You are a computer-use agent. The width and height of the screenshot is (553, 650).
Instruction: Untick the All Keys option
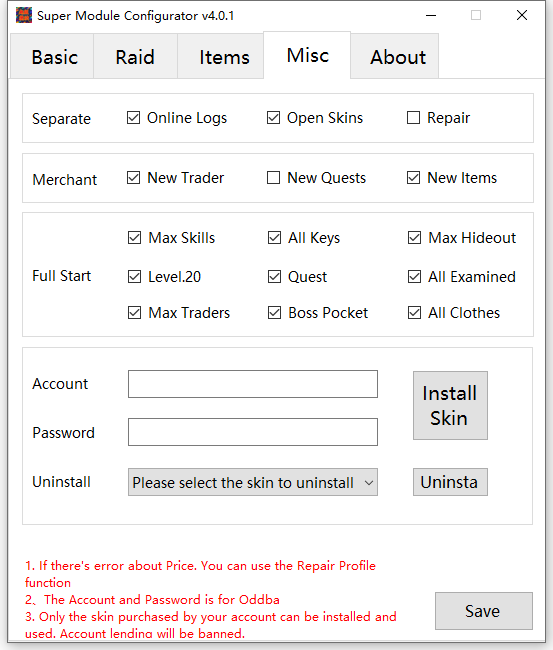click(x=274, y=238)
